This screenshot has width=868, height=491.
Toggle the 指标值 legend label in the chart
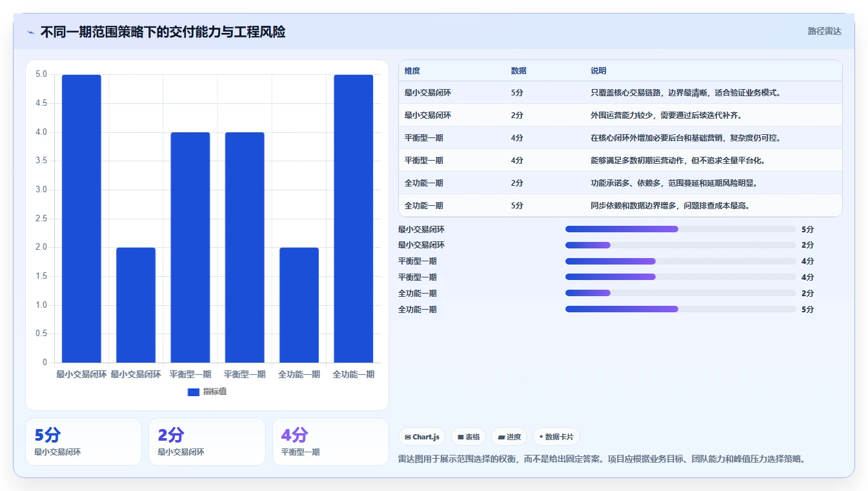coord(214,392)
